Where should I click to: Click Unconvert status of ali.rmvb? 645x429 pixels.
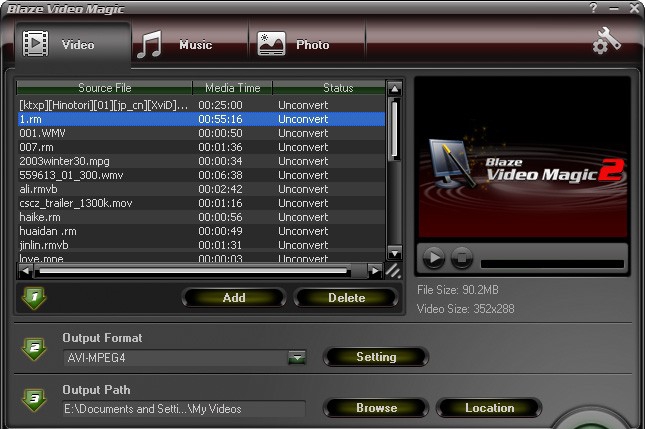tap(303, 189)
